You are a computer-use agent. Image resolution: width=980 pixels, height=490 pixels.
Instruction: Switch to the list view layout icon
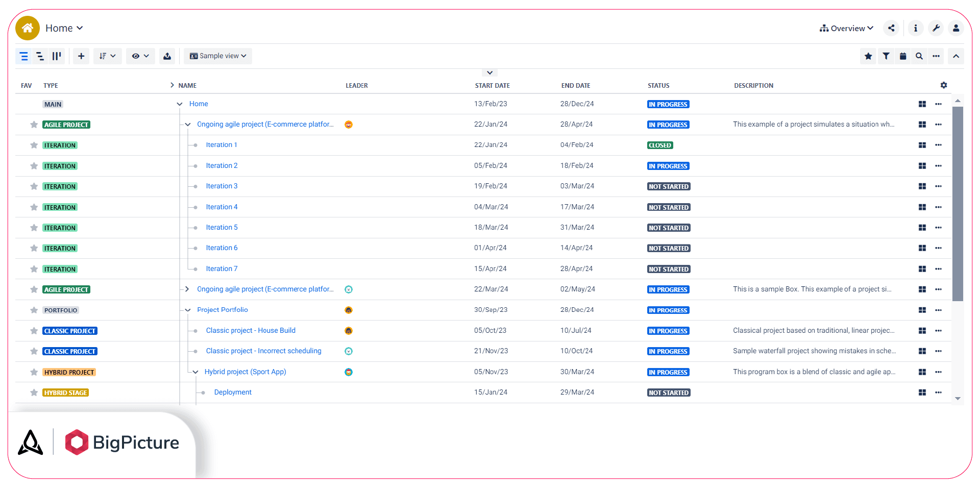coord(23,56)
